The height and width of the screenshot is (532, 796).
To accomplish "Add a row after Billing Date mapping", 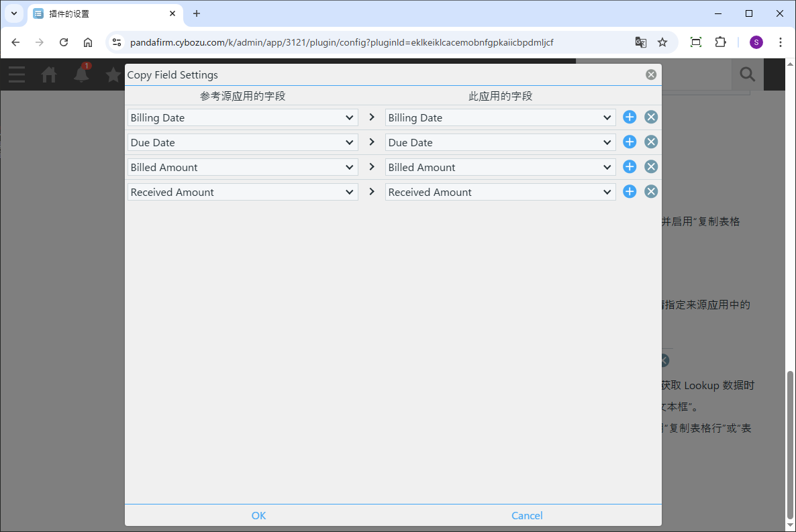I will coord(630,117).
